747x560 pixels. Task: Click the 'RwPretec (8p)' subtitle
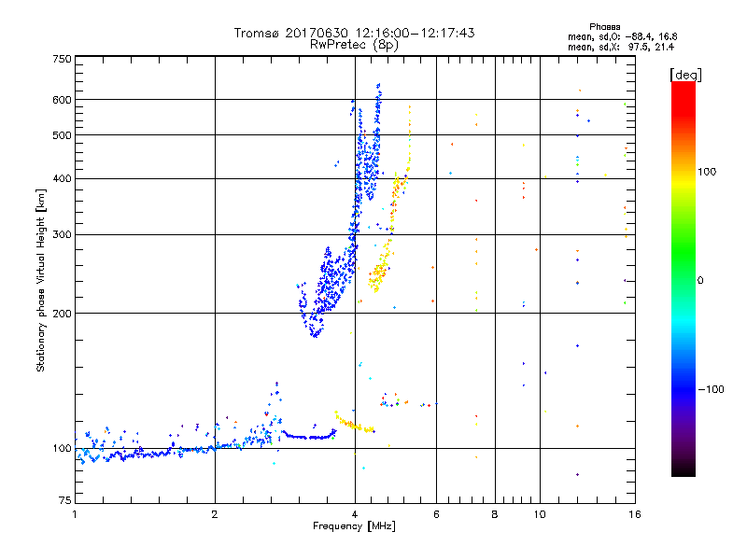pos(354,45)
